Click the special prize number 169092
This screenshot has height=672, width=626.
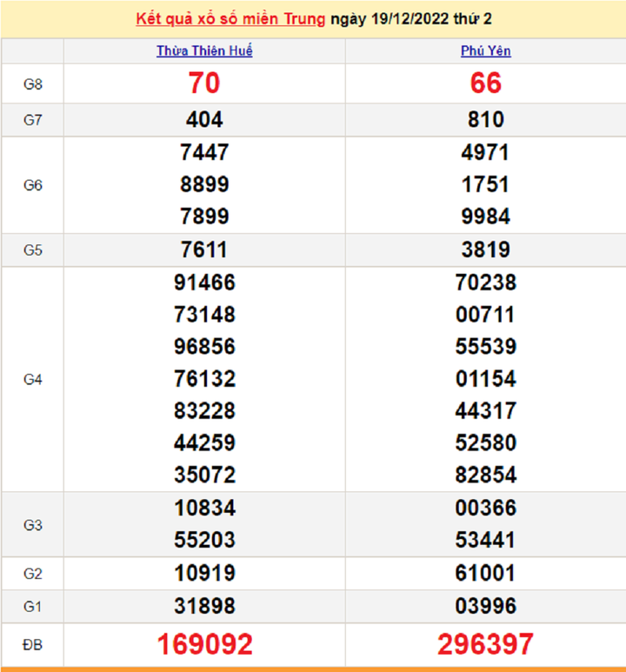tap(204, 644)
